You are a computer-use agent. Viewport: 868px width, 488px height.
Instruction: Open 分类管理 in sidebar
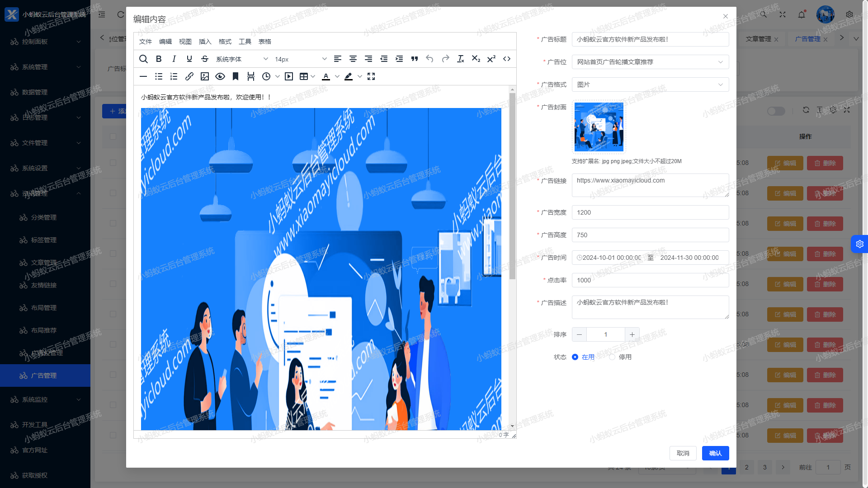point(44,217)
